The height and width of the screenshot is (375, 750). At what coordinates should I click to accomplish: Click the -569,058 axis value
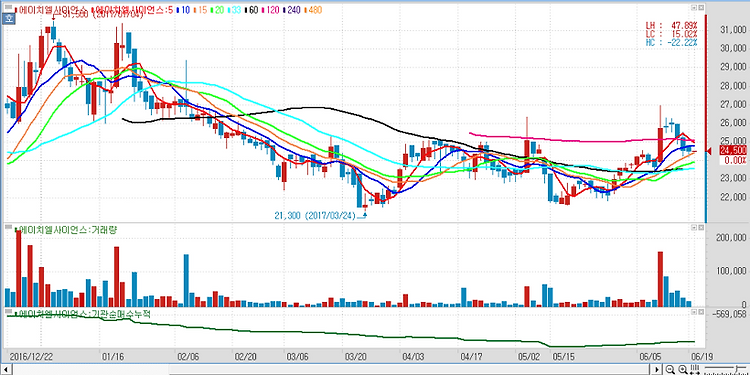(729, 314)
